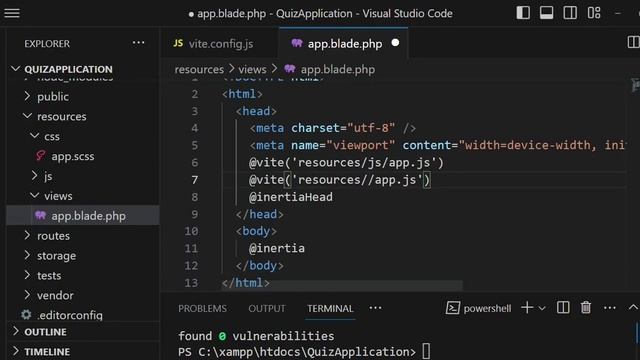Click the </html> closing tag
This screenshot has width=640, height=360.
point(245,283)
